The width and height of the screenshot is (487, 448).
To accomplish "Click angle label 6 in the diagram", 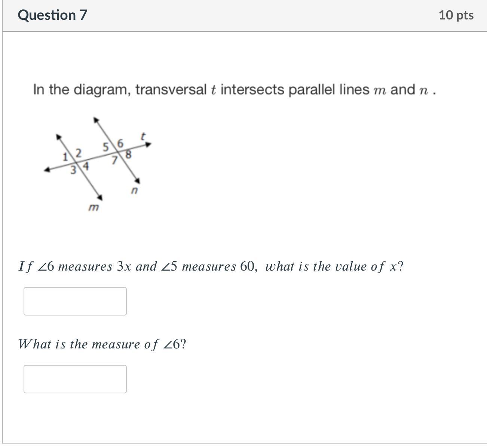I will [x=120, y=143].
